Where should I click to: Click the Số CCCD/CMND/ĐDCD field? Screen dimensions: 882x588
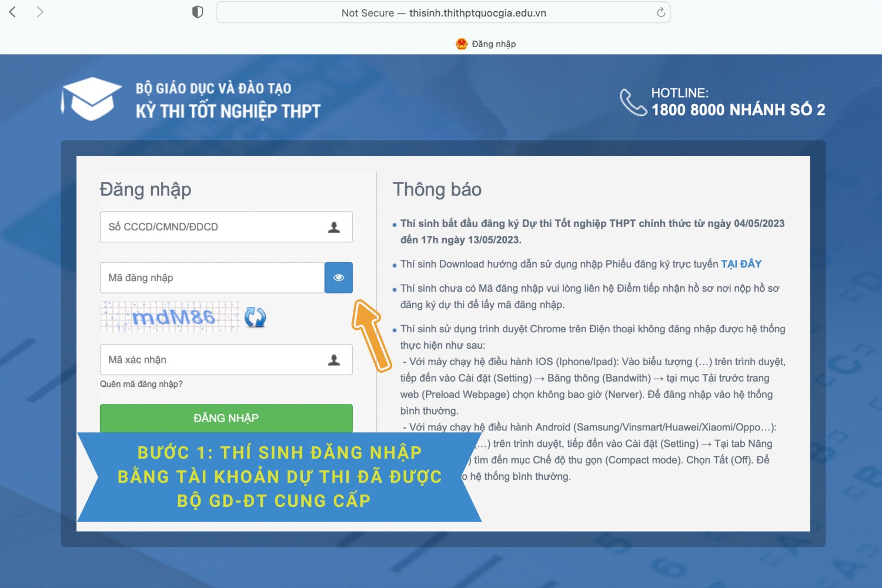pyautogui.click(x=226, y=227)
